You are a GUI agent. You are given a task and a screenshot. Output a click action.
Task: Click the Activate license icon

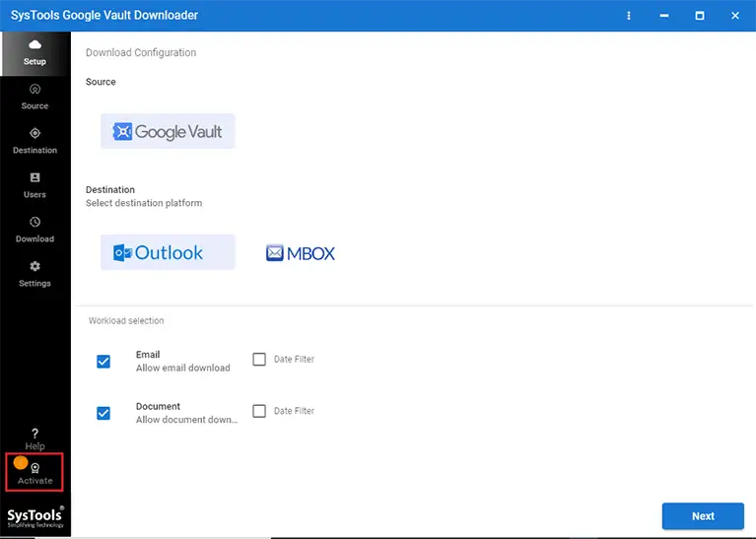[34, 468]
